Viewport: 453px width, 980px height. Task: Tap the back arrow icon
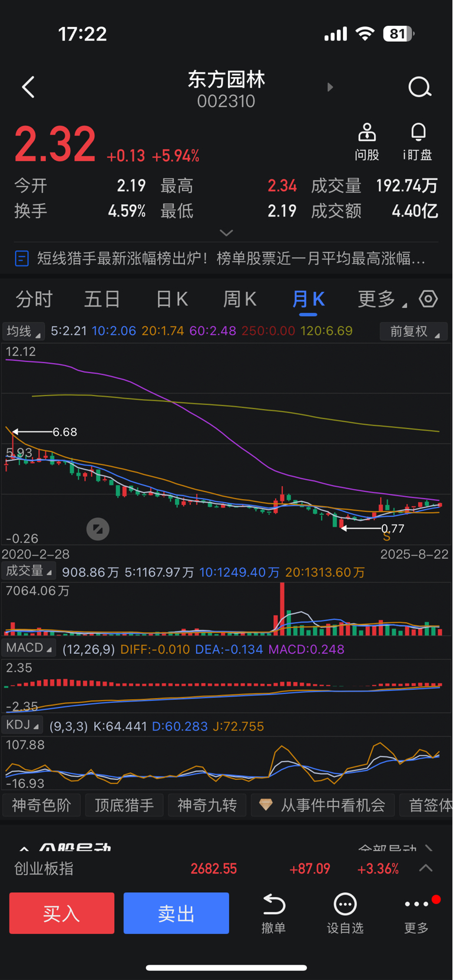click(28, 87)
